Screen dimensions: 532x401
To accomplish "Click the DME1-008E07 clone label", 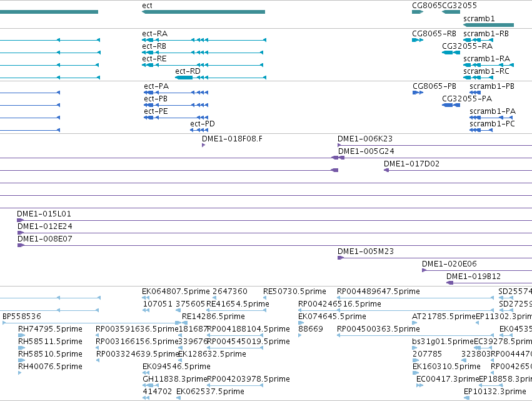I will [45, 239].
